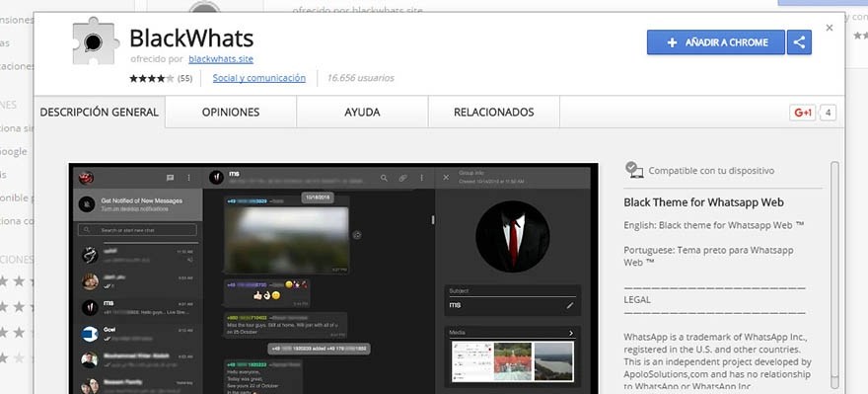
Task: Click the Google +1 button
Action: [803, 113]
